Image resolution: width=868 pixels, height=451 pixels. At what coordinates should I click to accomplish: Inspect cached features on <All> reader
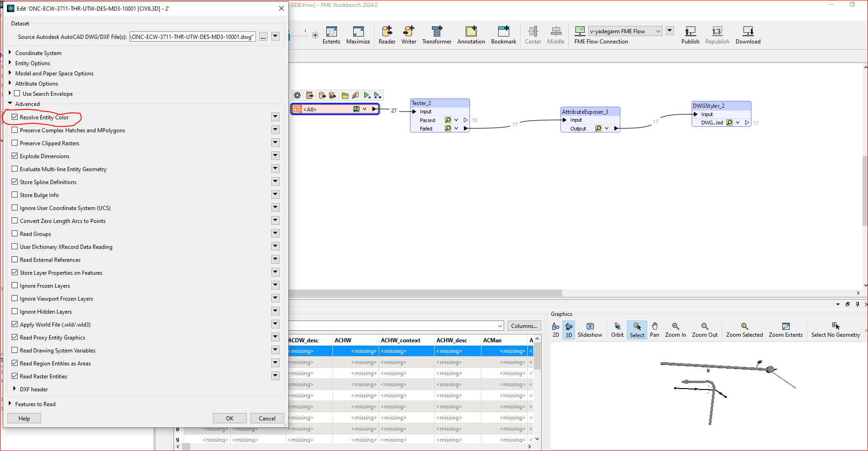click(x=356, y=109)
